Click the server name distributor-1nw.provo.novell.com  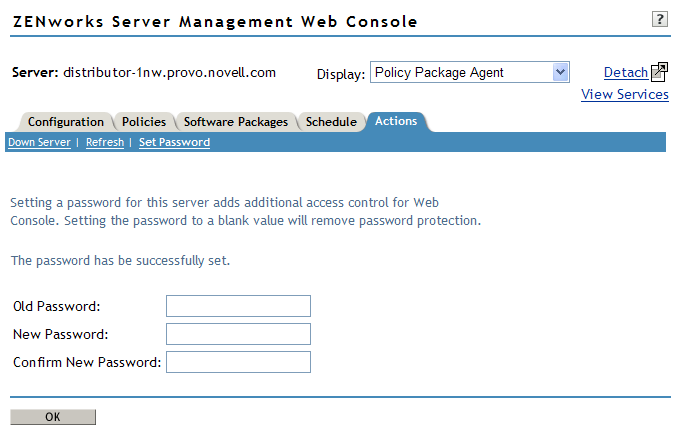pyautogui.click(x=169, y=72)
